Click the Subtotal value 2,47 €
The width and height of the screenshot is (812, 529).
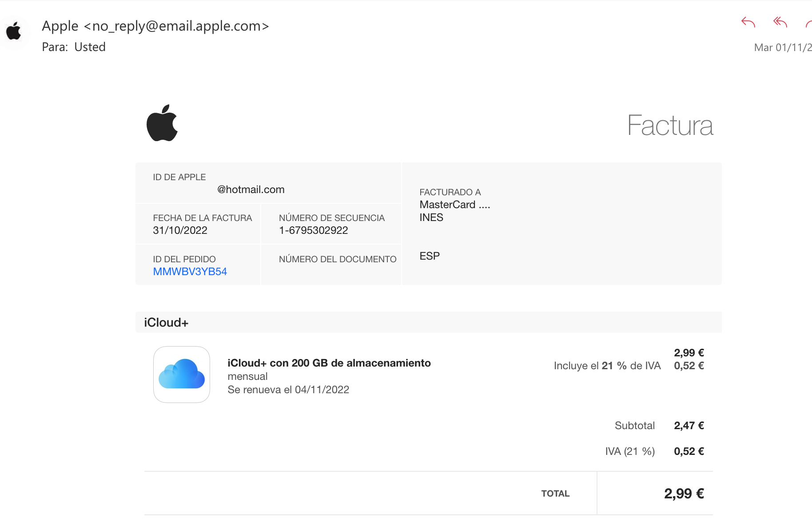(x=689, y=426)
